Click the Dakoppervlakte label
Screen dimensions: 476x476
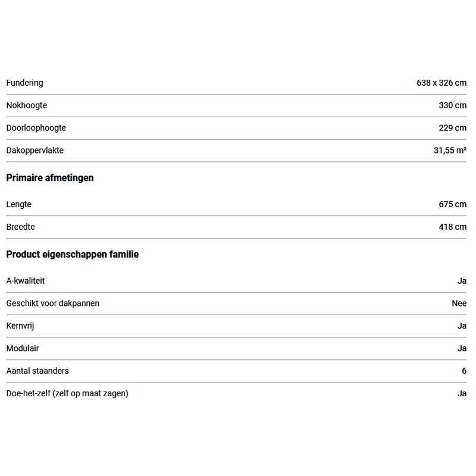35,151
